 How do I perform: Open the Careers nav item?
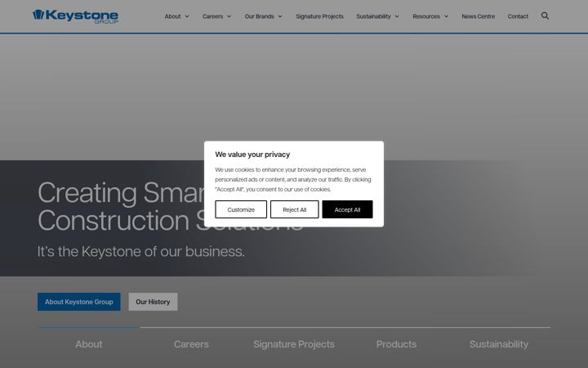click(212, 16)
